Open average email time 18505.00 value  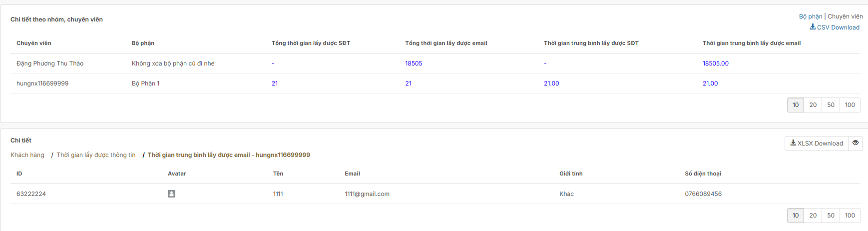pyautogui.click(x=715, y=63)
